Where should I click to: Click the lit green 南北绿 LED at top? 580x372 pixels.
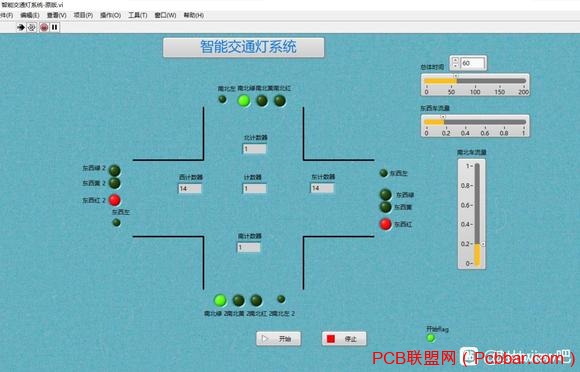click(x=243, y=100)
